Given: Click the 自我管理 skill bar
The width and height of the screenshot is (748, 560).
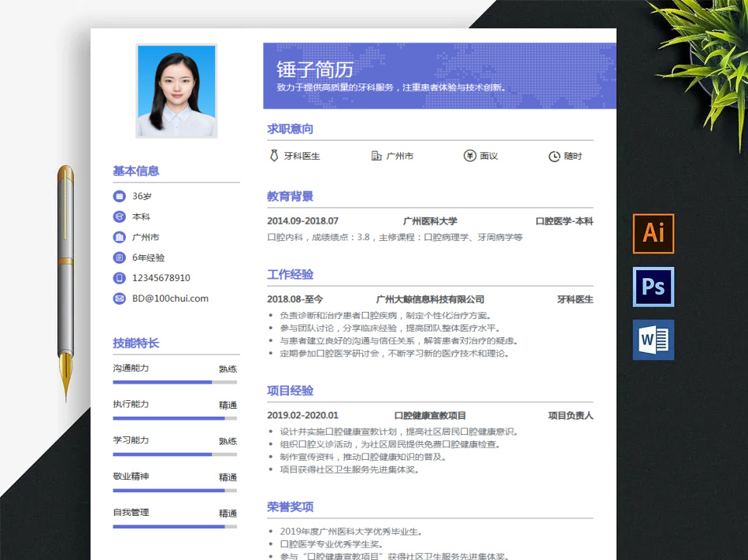Looking at the screenshot, I should coord(175,527).
